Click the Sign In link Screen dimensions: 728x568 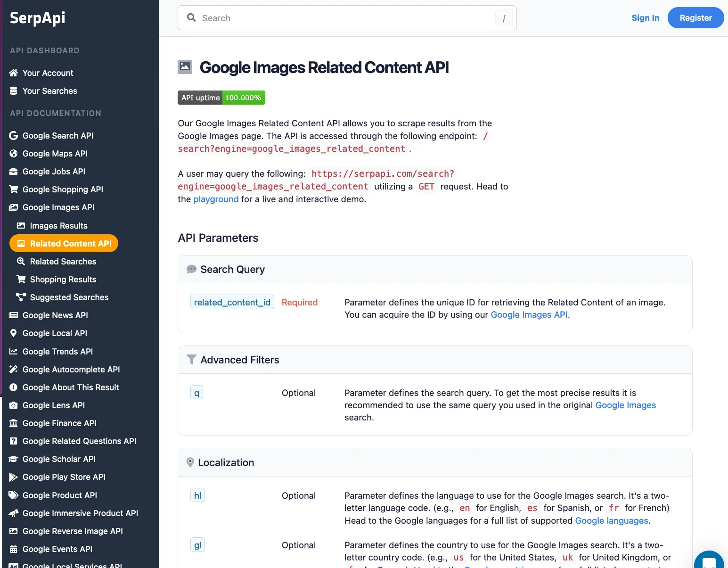coord(645,18)
